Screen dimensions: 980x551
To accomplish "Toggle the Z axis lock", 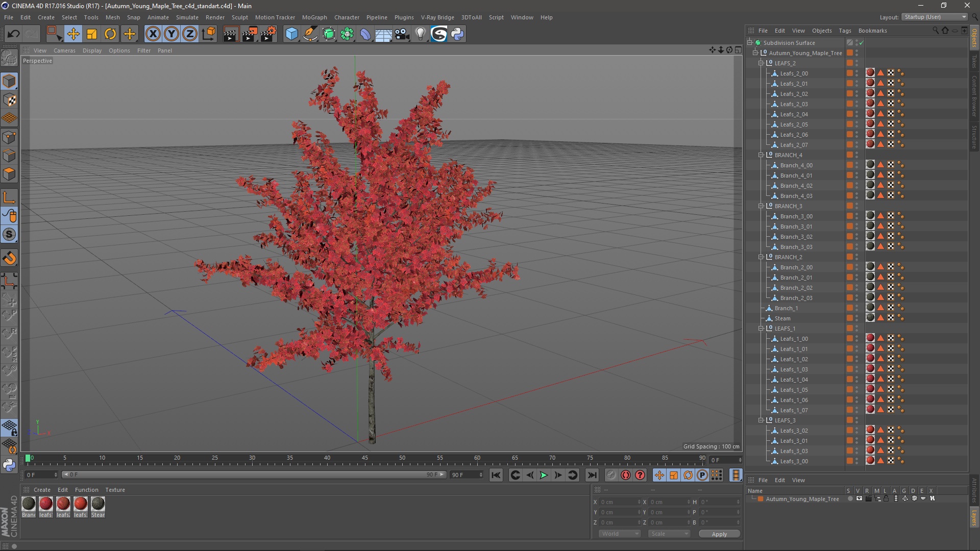I will pyautogui.click(x=190, y=34).
